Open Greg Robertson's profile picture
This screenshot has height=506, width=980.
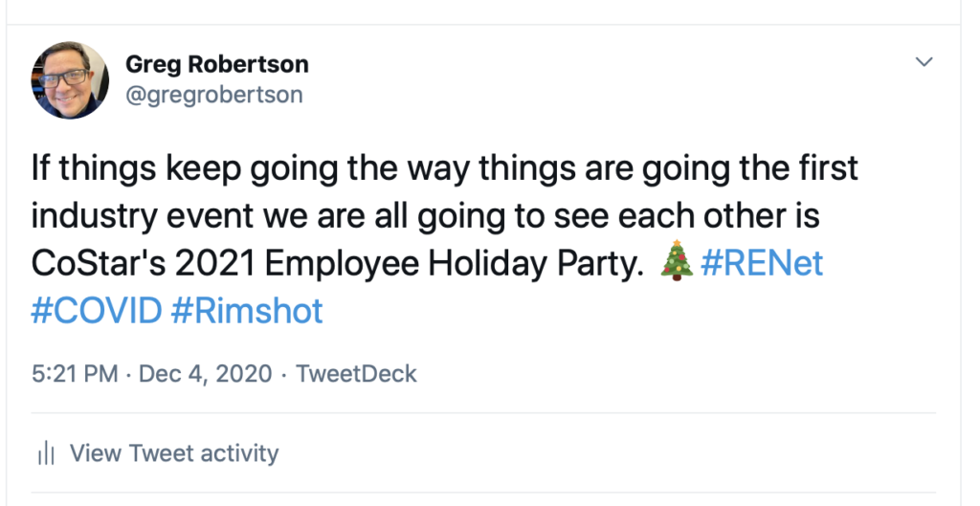click(x=71, y=80)
